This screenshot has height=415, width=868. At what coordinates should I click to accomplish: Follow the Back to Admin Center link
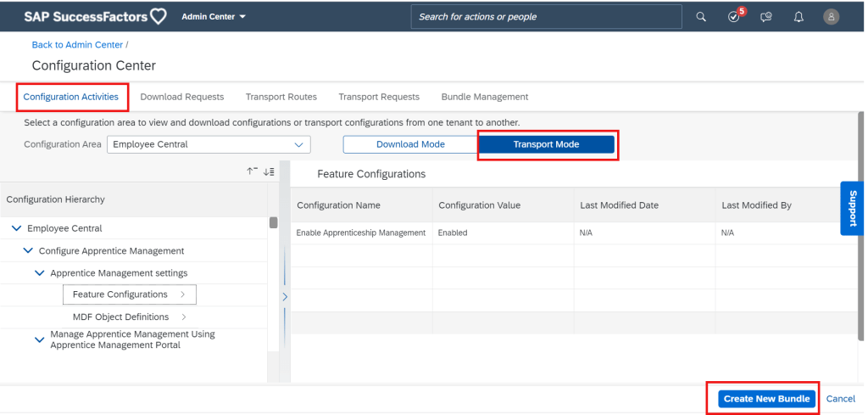tap(77, 45)
